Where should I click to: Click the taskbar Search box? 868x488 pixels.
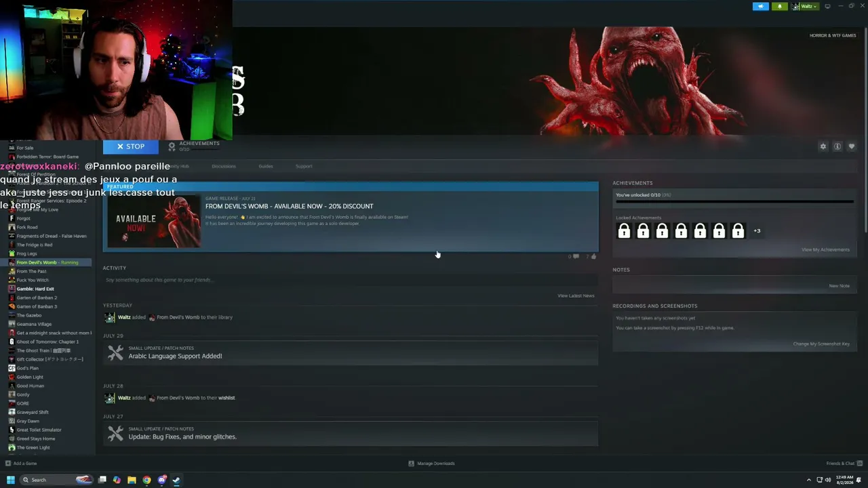[x=56, y=480]
